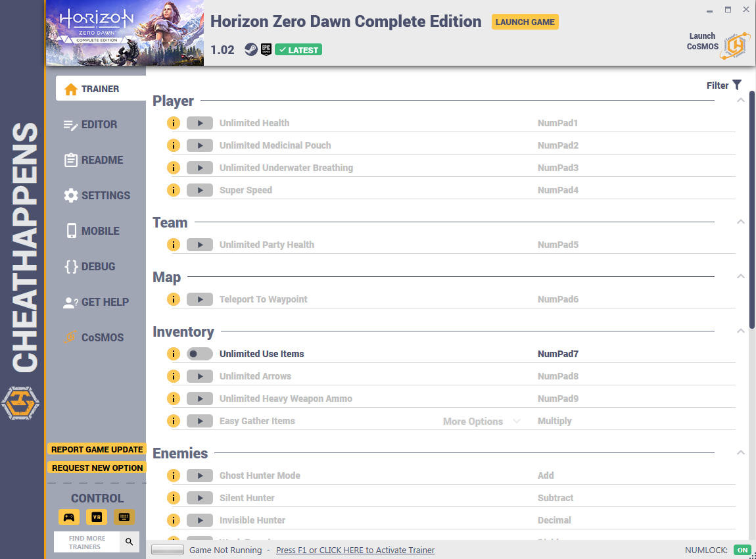
Task: Activate Unlimited Health play button
Action: (200, 123)
